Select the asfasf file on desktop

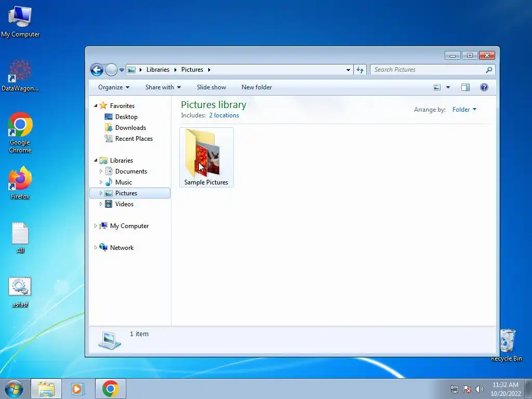tap(20, 292)
